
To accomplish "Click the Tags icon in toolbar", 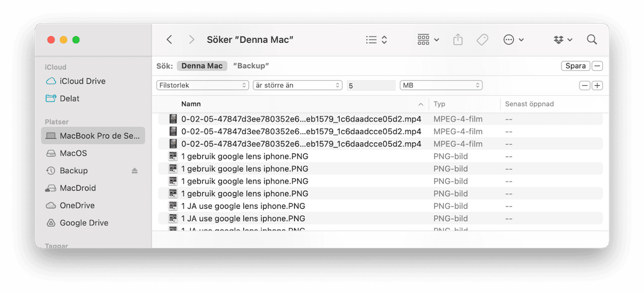I will (482, 40).
